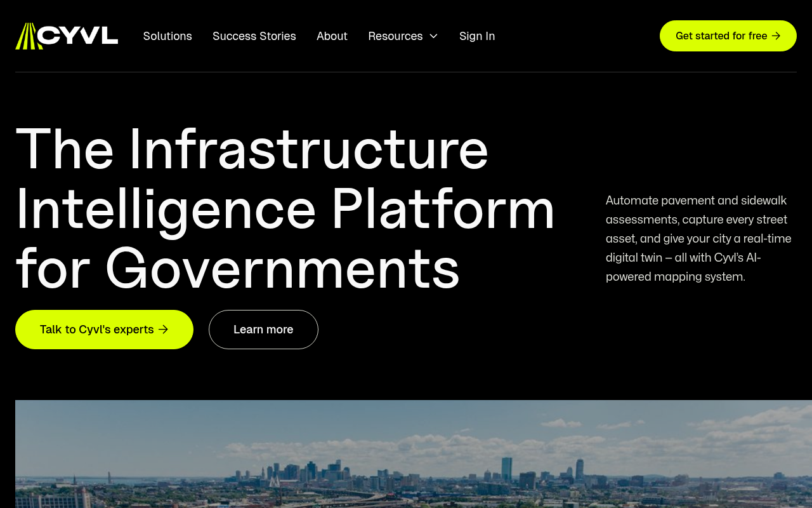This screenshot has height=508, width=812.
Task: Click the AI-powered mapping description paragraph
Action: pyautogui.click(x=698, y=238)
